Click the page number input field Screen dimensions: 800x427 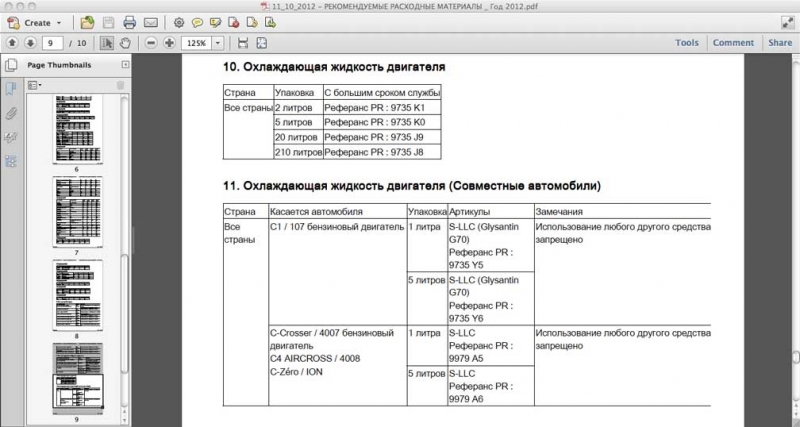point(51,43)
